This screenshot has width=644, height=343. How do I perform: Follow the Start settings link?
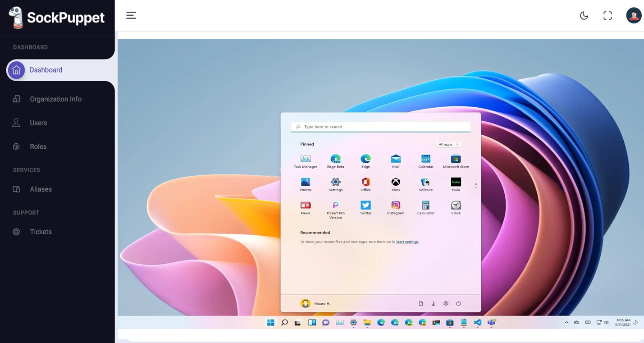click(407, 242)
